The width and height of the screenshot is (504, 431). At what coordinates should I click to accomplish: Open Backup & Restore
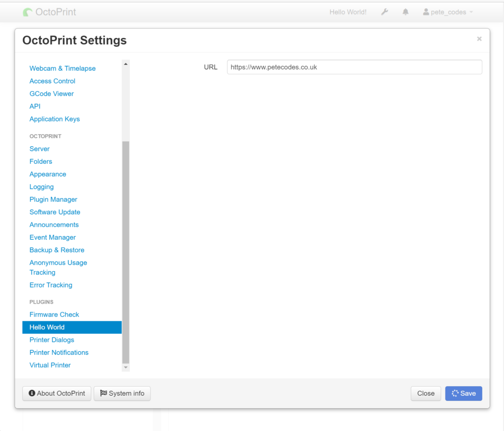[x=57, y=250]
